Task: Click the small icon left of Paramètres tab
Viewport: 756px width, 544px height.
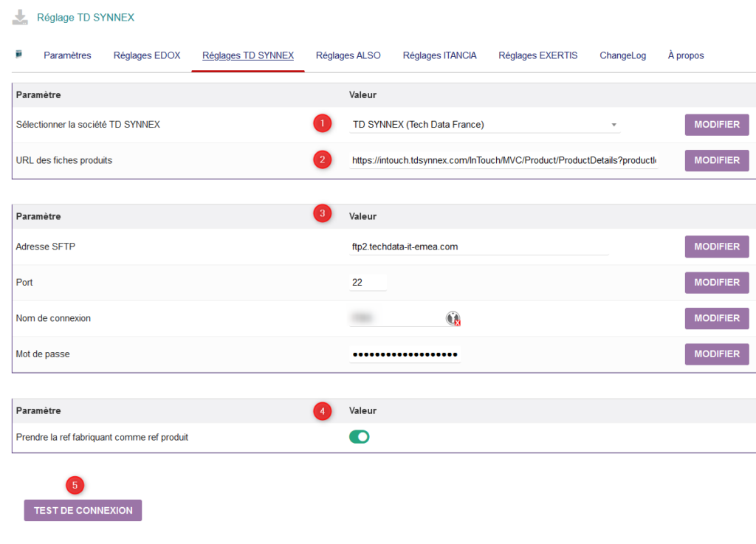Action: tap(18, 54)
